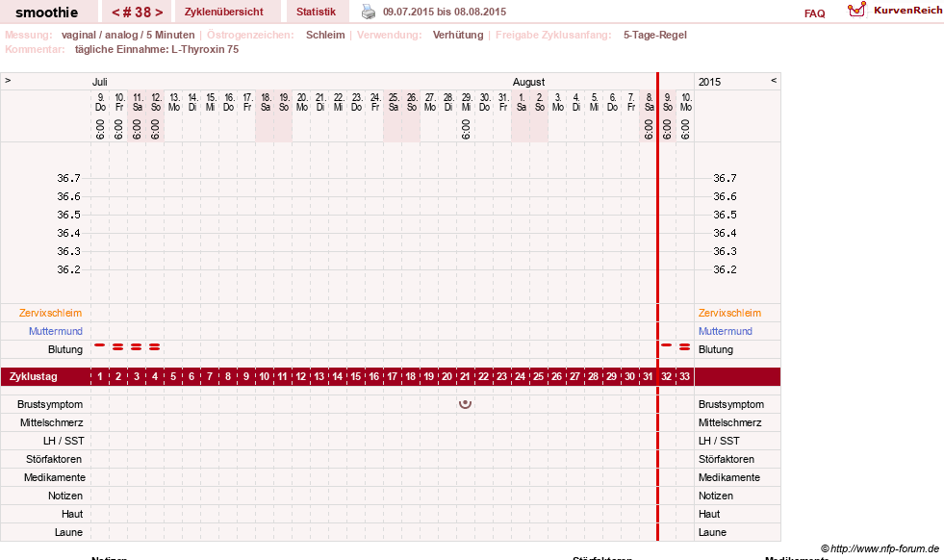944x560 pixels.
Task: Click the left Zervixschleim row label
Action: [x=50, y=313]
